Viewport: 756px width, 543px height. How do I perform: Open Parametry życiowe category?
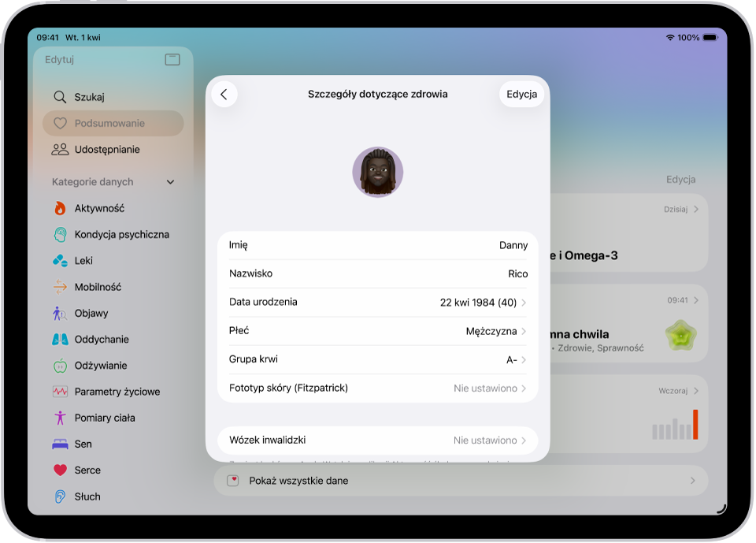(113, 392)
